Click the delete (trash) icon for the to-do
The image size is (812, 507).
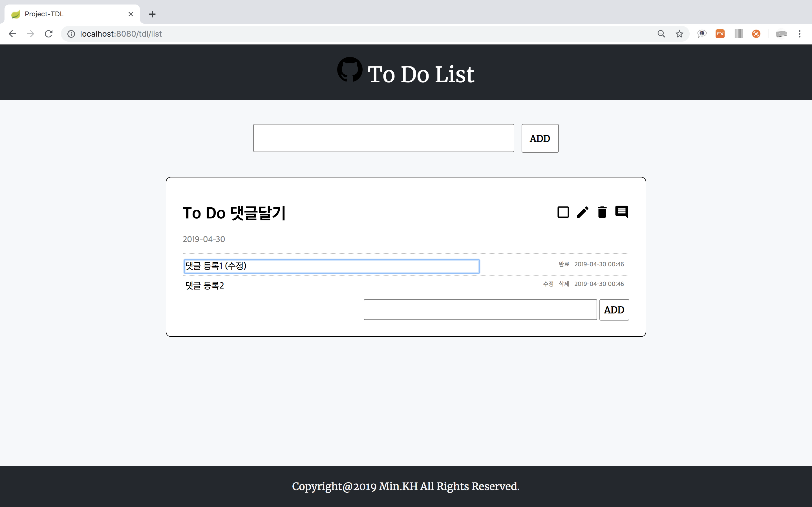pyautogui.click(x=602, y=212)
